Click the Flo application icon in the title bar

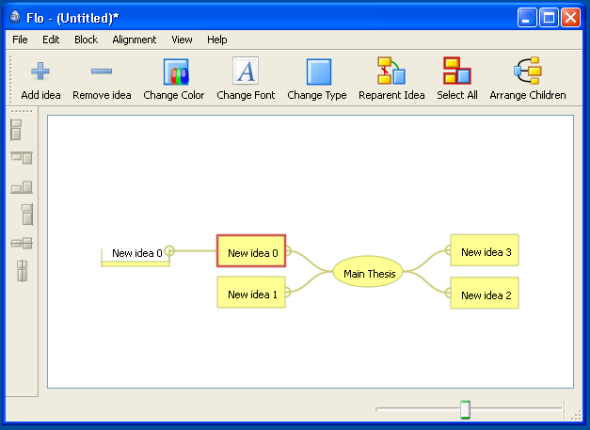15,17
